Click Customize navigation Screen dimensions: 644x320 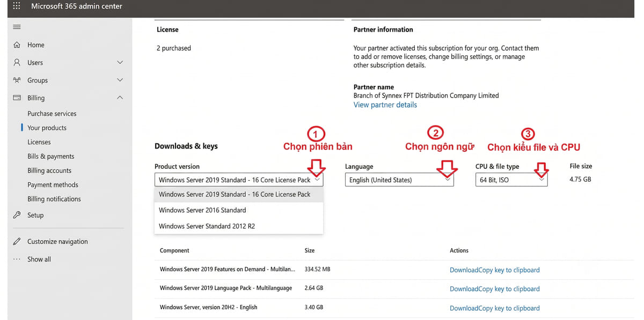[57, 241]
